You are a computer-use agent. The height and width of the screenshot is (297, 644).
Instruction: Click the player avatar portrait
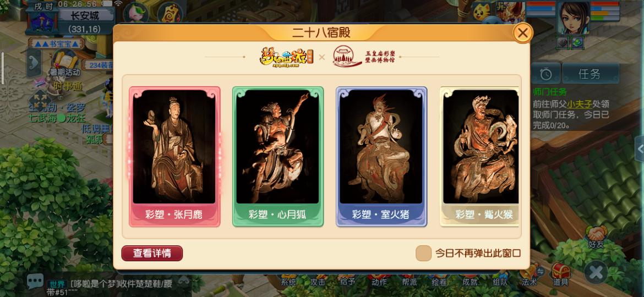pos(574,18)
